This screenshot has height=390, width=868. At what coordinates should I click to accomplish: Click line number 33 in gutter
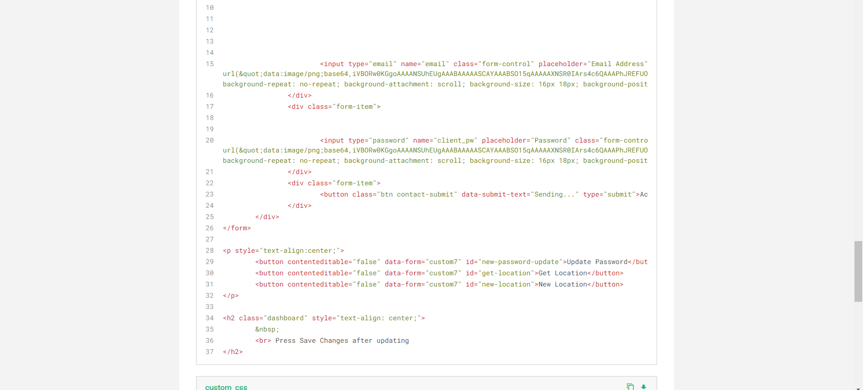click(210, 307)
